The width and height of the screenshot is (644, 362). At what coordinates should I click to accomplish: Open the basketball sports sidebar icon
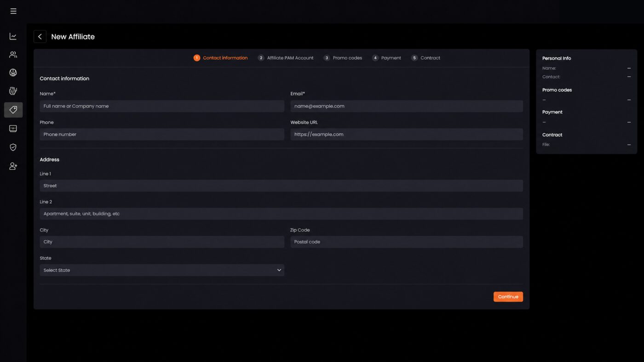point(13,73)
